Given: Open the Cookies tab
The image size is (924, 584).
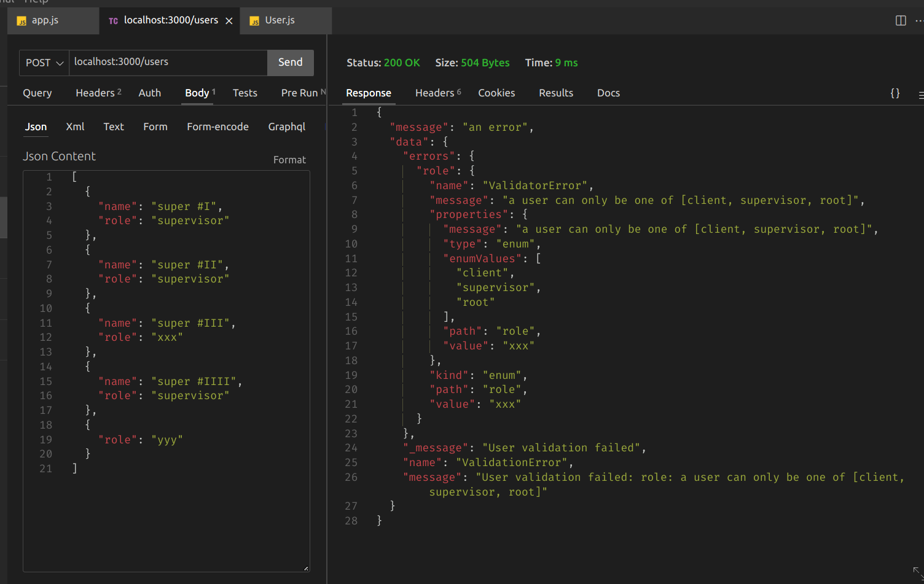Looking at the screenshot, I should 496,93.
